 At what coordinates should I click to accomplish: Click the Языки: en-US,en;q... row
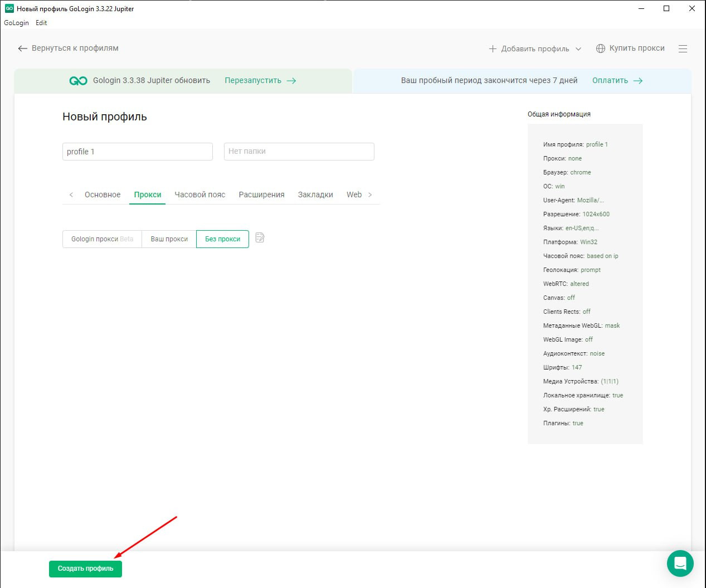(x=571, y=228)
